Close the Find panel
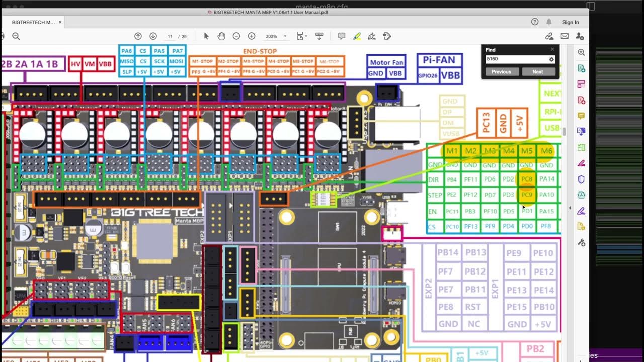Image resolution: width=644 pixels, height=362 pixels. (x=552, y=49)
